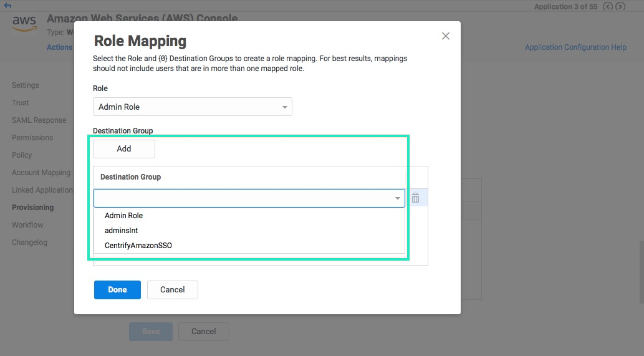Screen dimensions: 644x356
Task: Click the page Save button behind dialog
Action: [x=151, y=331]
